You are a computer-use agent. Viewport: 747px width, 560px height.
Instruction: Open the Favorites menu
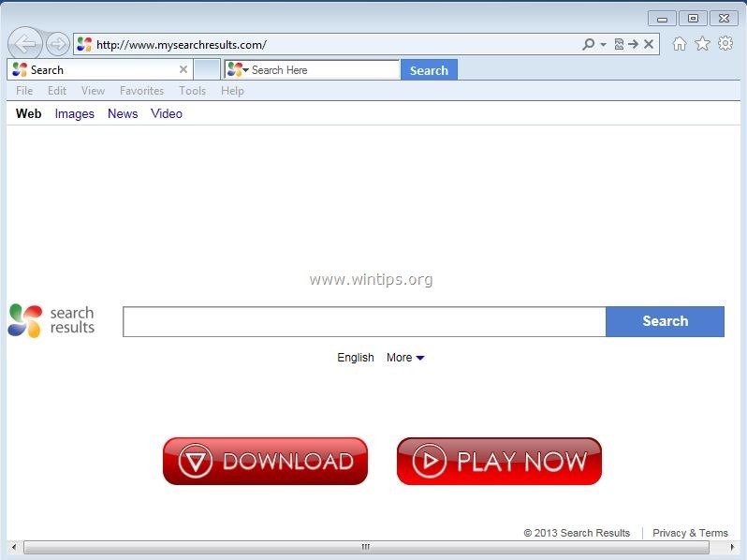[x=141, y=91]
